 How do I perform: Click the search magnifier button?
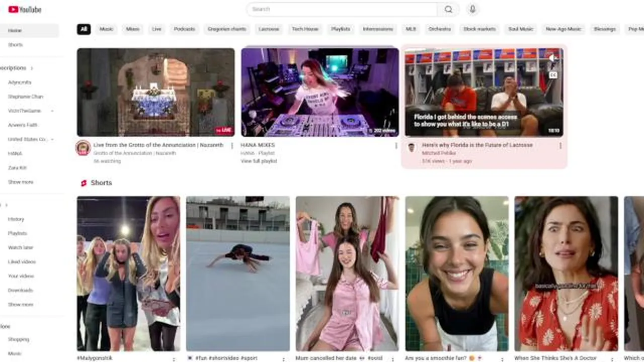(448, 9)
